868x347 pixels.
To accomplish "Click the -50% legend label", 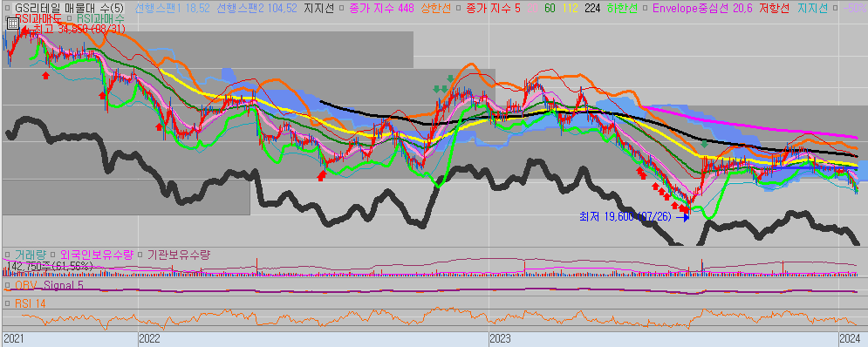I will pos(855,8).
